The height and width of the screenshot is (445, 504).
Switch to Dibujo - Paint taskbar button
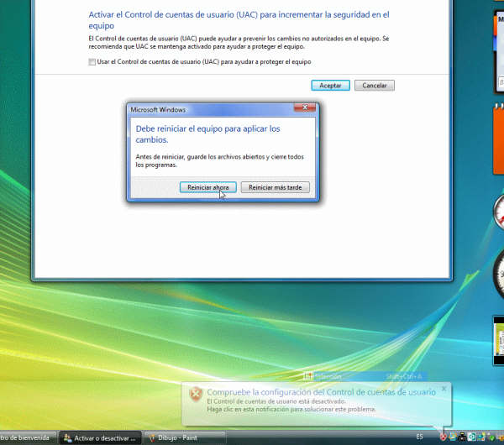coord(185,437)
